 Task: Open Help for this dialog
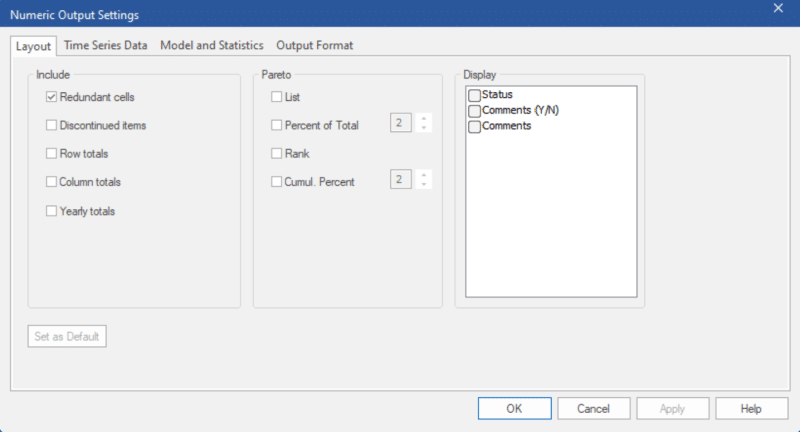751,408
